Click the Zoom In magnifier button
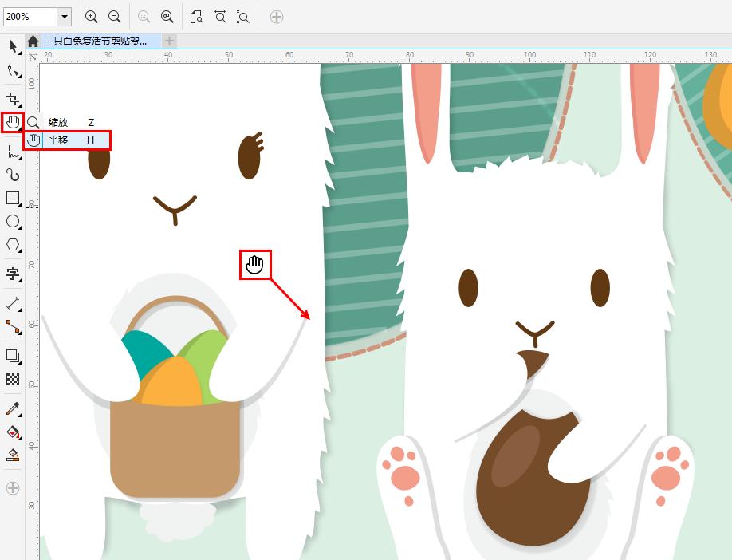The width and height of the screenshot is (732, 560). (x=92, y=17)
